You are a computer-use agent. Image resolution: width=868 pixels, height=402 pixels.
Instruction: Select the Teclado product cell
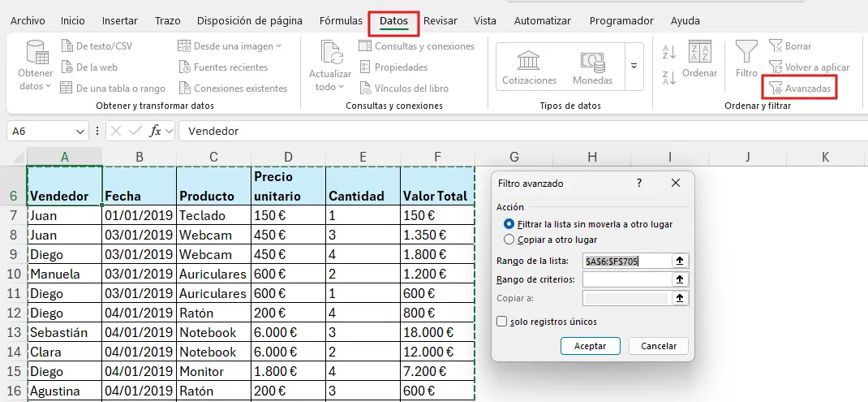[x=213, y=215]
